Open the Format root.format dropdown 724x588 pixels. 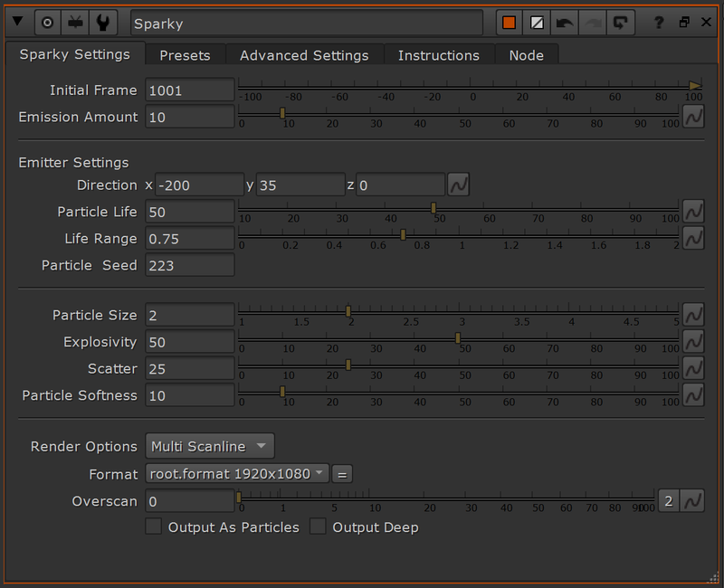237,473
